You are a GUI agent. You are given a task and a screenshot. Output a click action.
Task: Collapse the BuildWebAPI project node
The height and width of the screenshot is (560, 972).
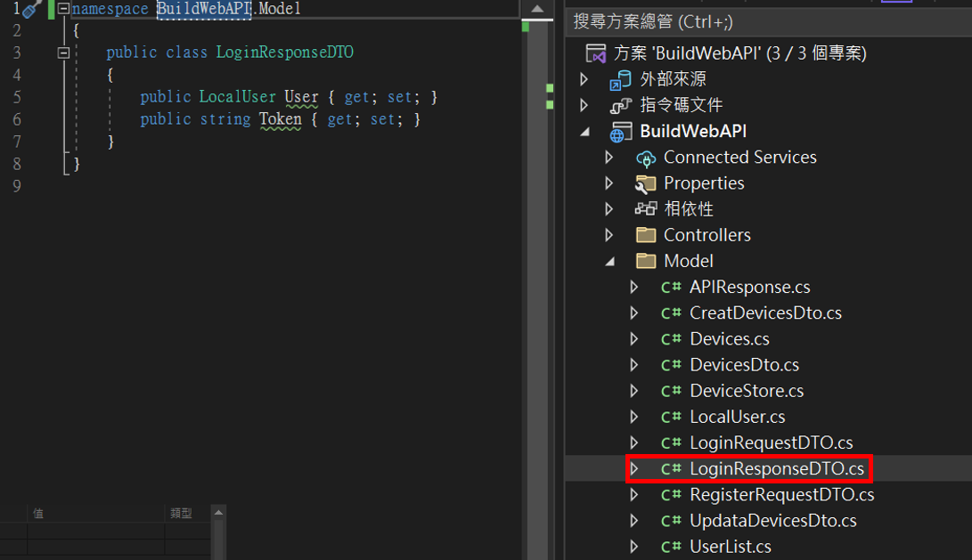pos(584,132)
